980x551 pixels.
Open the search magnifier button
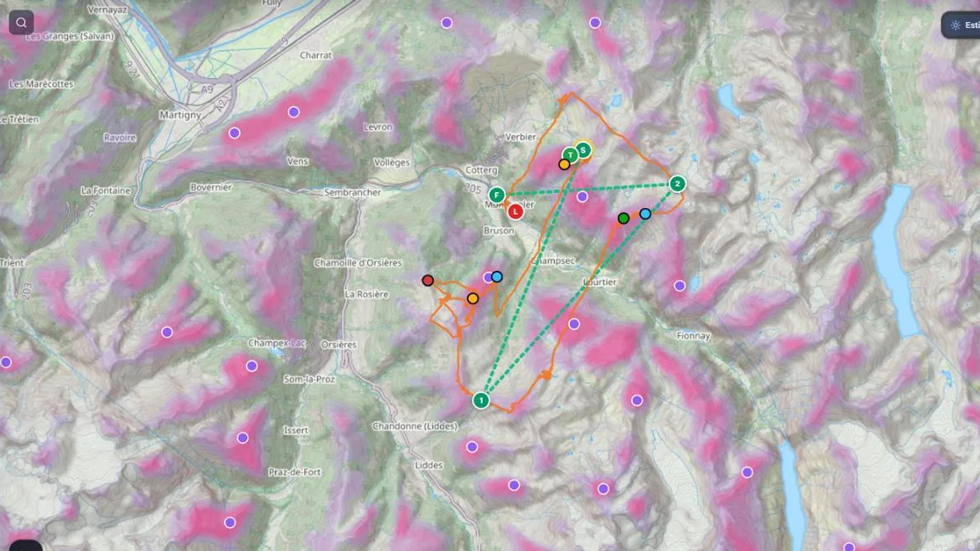pyautogui.click(x=21, y=23)
